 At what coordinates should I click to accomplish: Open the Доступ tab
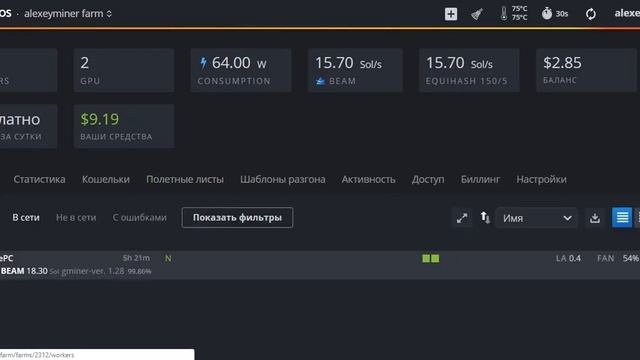428,179
